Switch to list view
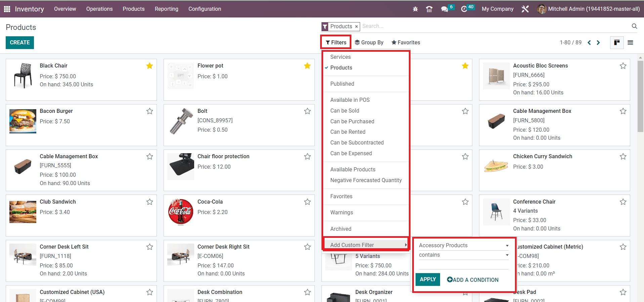The width and height of the screenshot is (644, 302). [630, 43]
